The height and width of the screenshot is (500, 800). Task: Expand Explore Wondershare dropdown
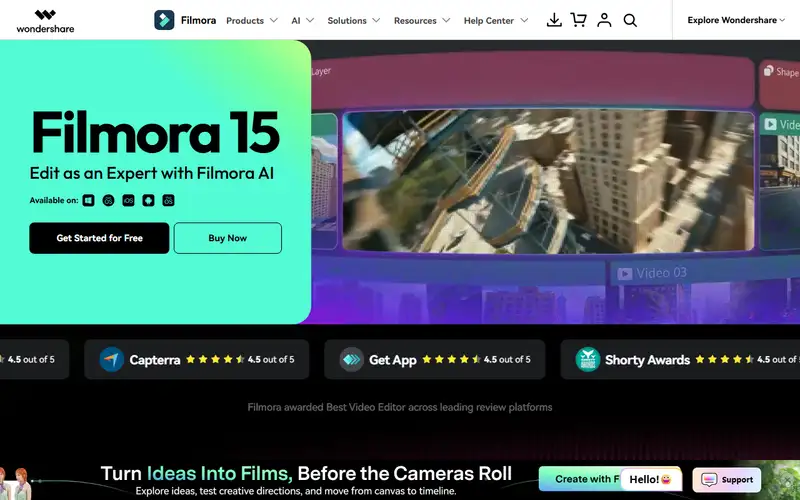pyautogui.click(x=736, y=20)
